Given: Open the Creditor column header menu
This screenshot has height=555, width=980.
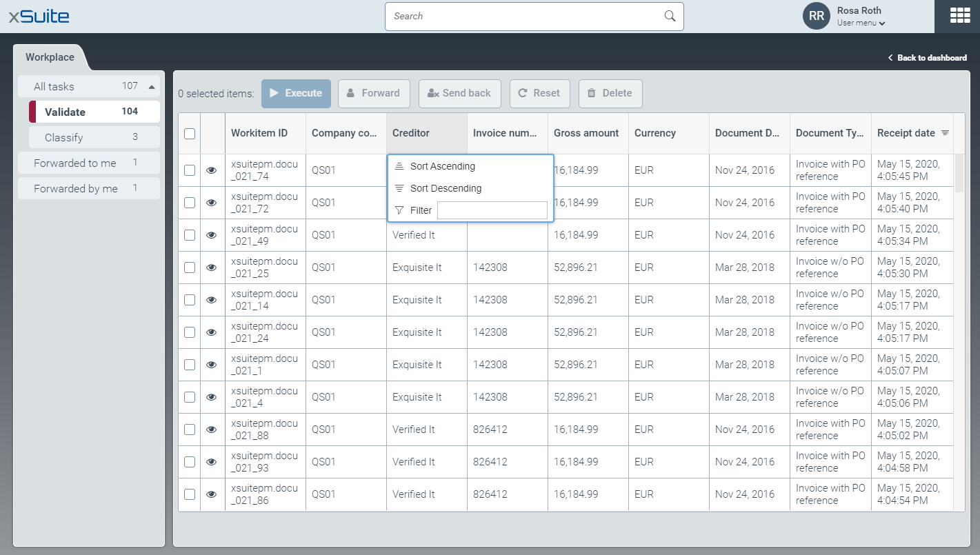Looking at the screenshot, I should point(426,133).
